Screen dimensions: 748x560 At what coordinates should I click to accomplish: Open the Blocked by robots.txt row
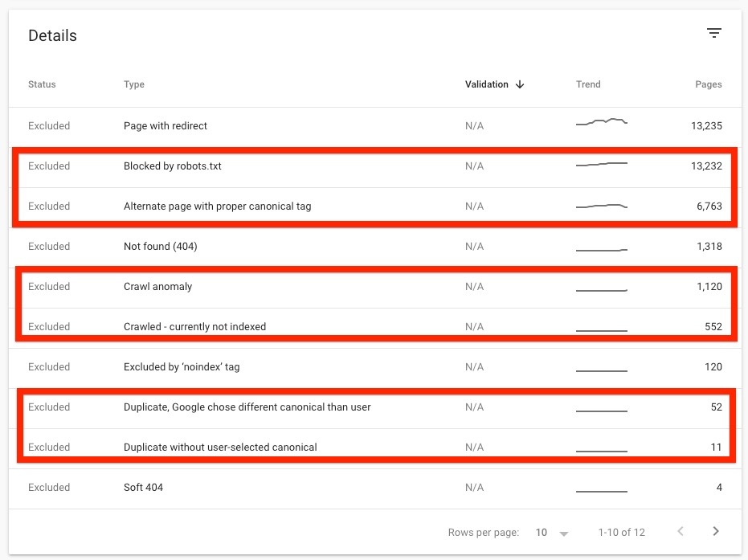[375, 166]
